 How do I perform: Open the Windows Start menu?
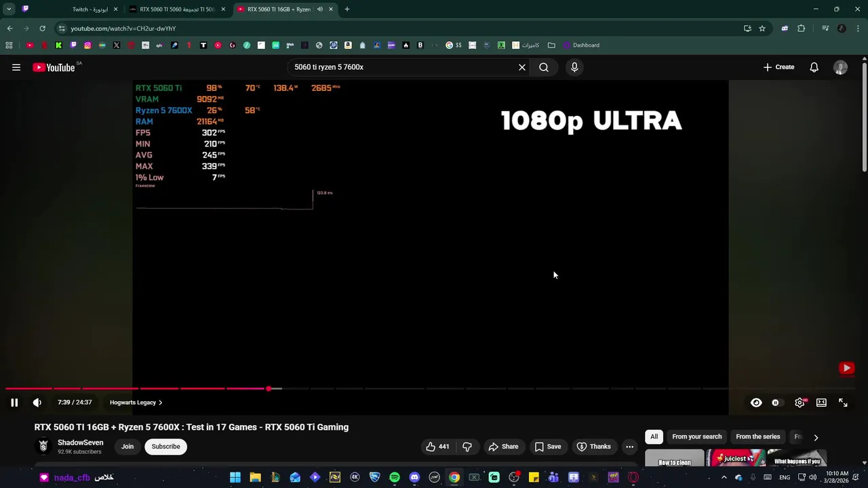pyautogui.click(x=235, y=478)
